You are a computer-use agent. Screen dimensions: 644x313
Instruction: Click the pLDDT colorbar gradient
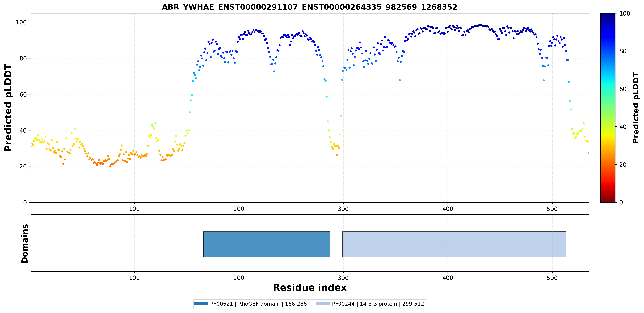coord(608,108)
